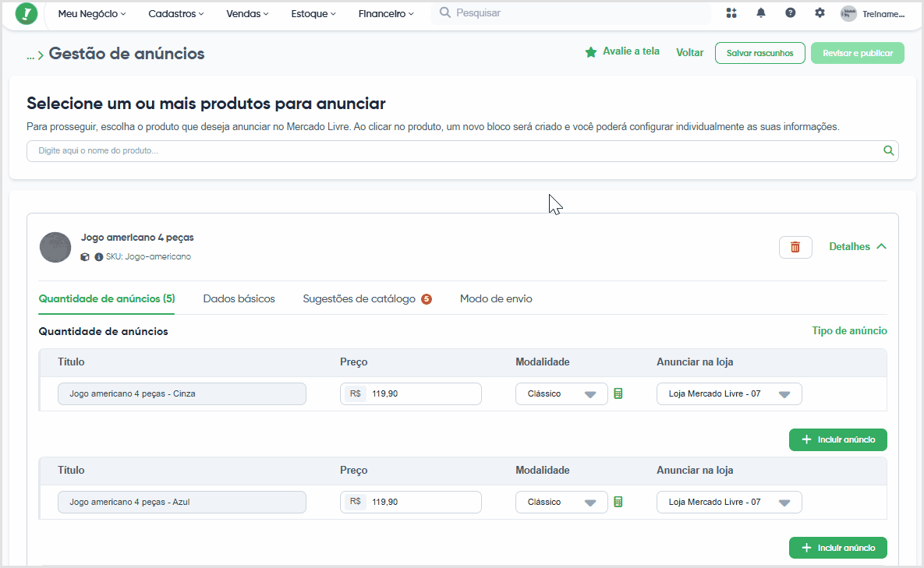Click Salvar rascunhos button
Image resolution: width=924 pixels, height=568 pixels.
760,53
